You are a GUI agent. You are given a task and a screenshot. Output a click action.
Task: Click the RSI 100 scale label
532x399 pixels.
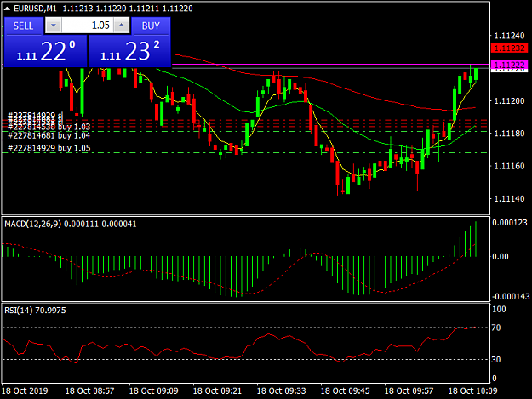[x=499, y=309]
